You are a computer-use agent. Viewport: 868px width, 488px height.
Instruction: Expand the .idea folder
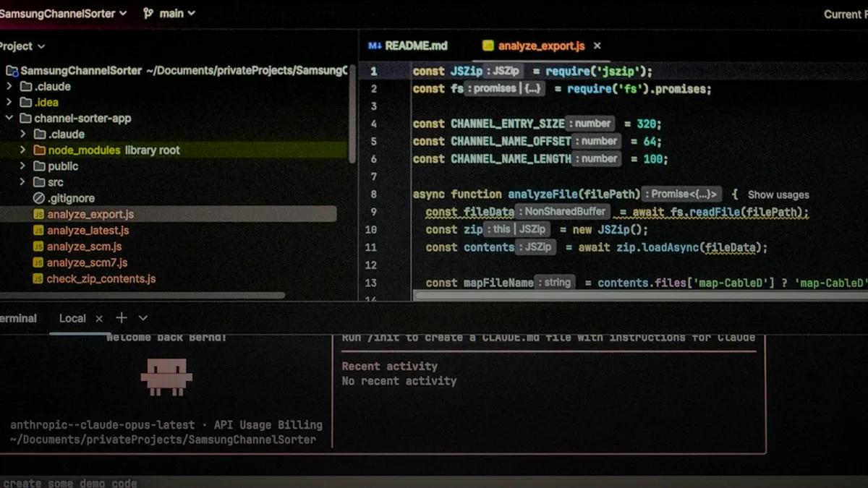(x=9, y=102)
